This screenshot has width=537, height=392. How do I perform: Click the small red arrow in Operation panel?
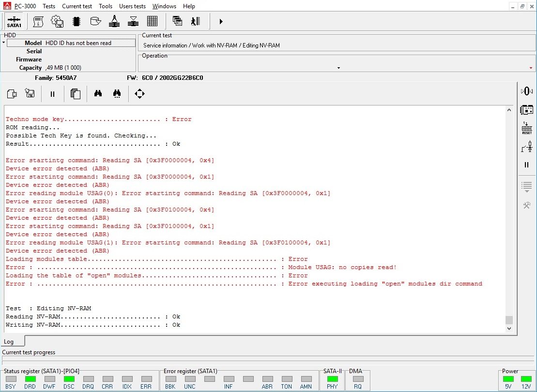[531, 68]
